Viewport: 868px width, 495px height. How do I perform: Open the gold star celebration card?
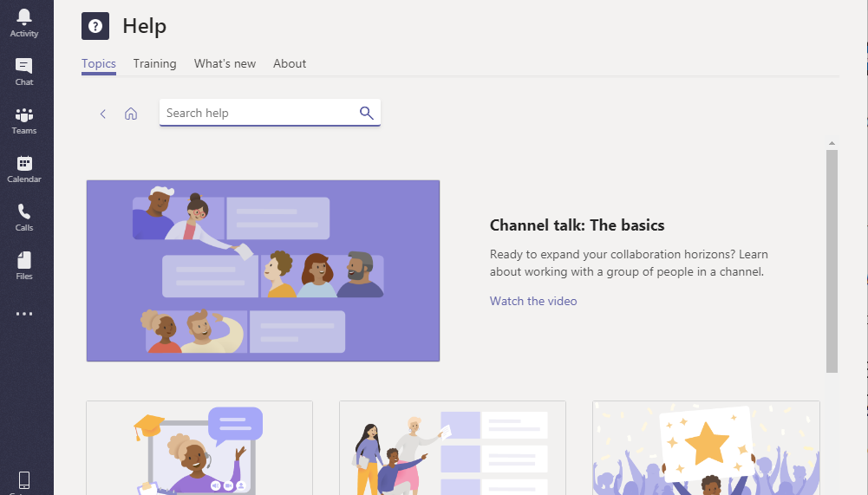[x=706, y=448]
